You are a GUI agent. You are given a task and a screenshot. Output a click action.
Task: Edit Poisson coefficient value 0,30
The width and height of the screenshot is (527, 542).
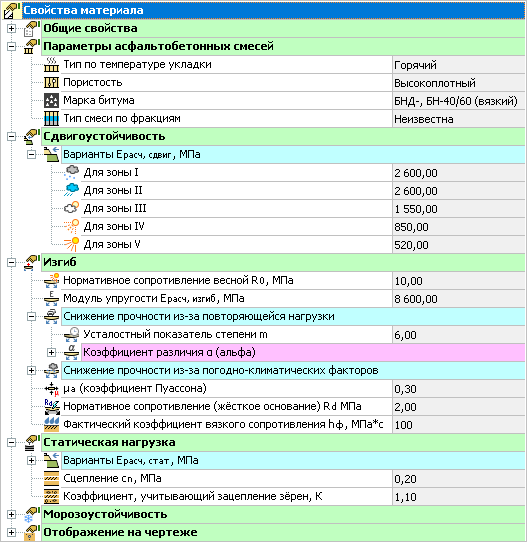[459, 389]
